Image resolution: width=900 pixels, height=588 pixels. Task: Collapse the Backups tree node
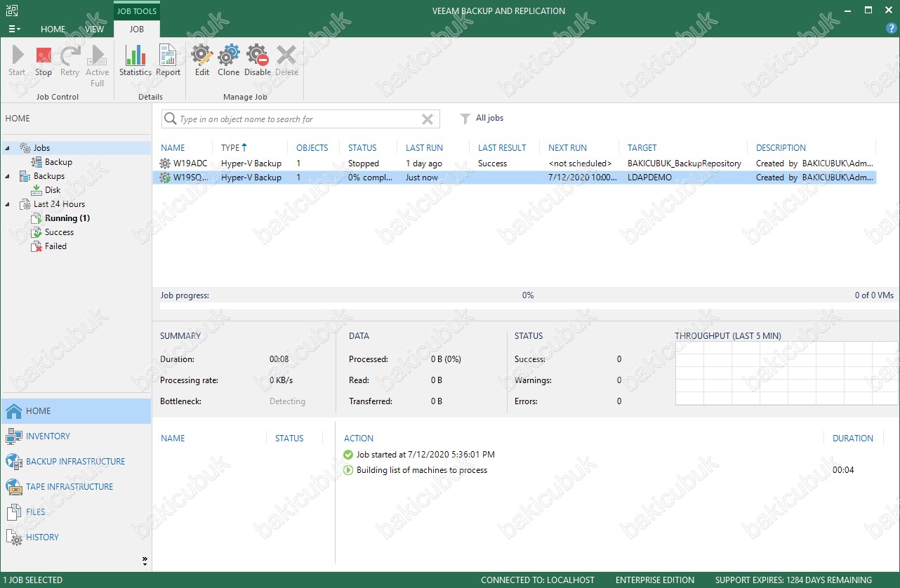point(8,176)
